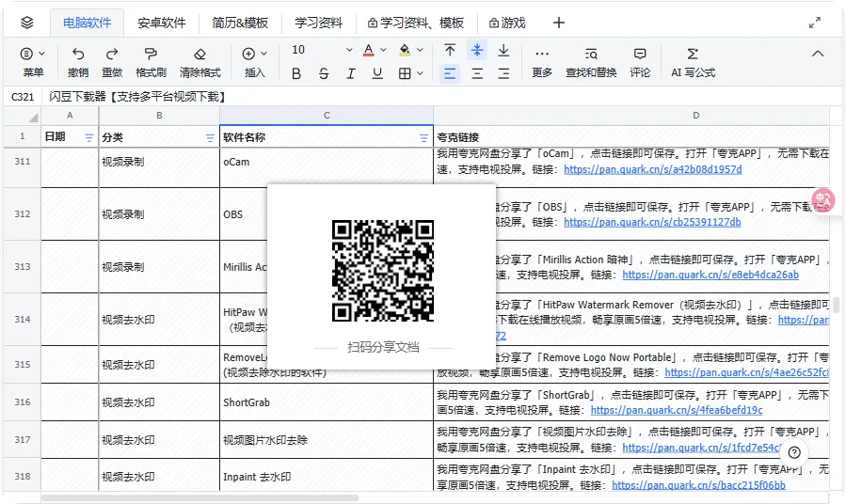Viewport: 846px width, 504px height.
Task: Switch to 学习资料 sheet tab
Action: tap(318, 23)
